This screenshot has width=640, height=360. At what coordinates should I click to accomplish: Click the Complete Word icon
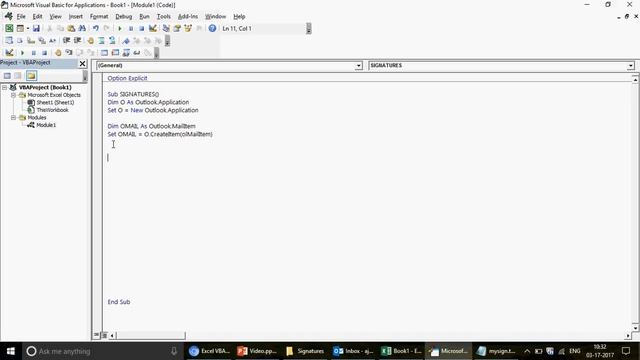(53, 40)
